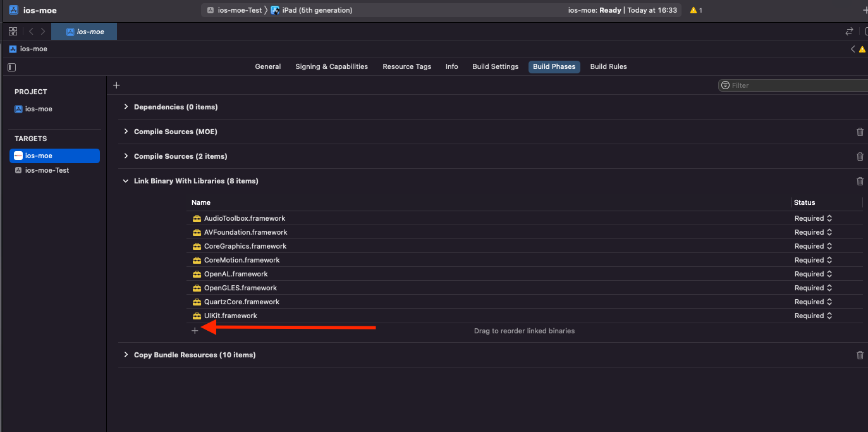Open the Signing & Capabilities tab

point(331,66)
